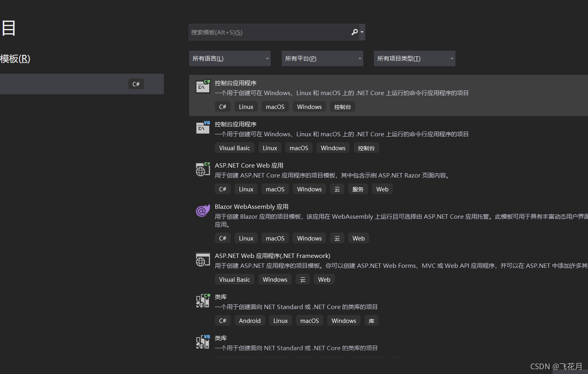Open the search options dropdown arrow

(x=362, y=32)
